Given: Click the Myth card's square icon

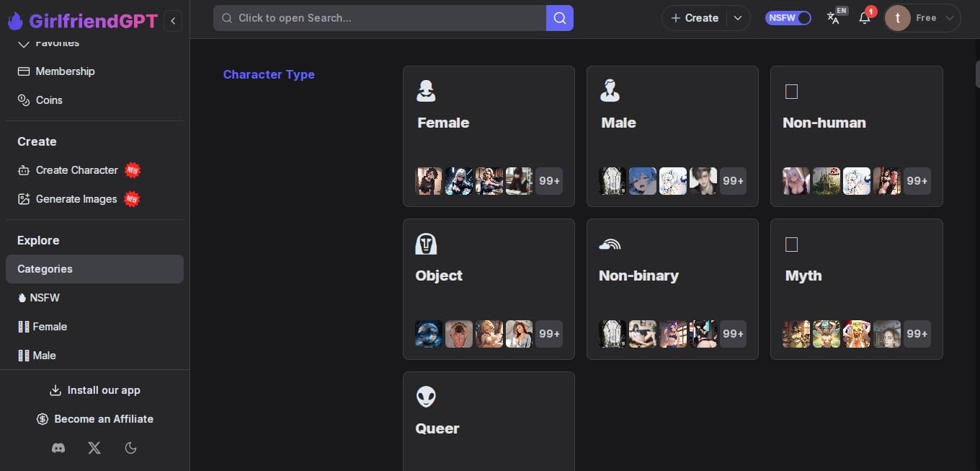Looking at the screenshot, I should 791,245.
